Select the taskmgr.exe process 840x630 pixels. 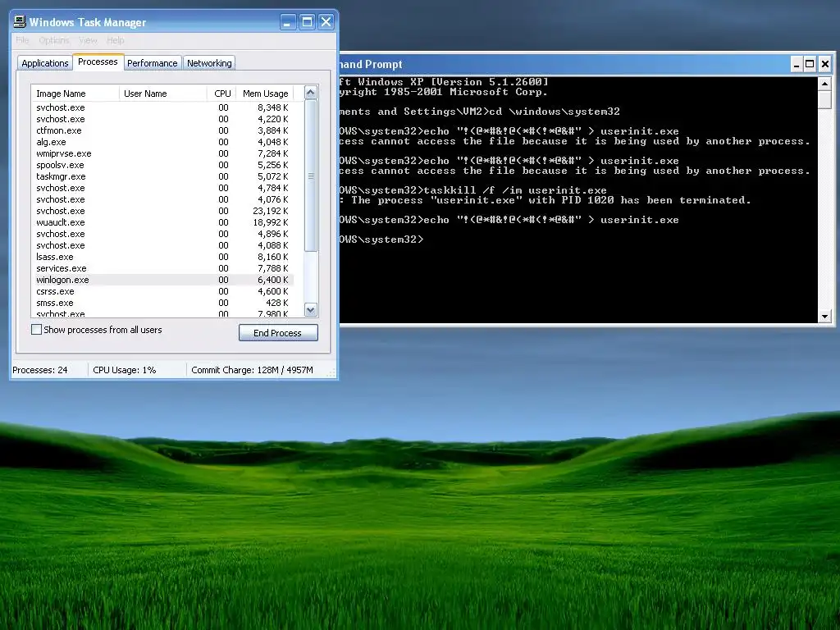(x=162, y=176)
